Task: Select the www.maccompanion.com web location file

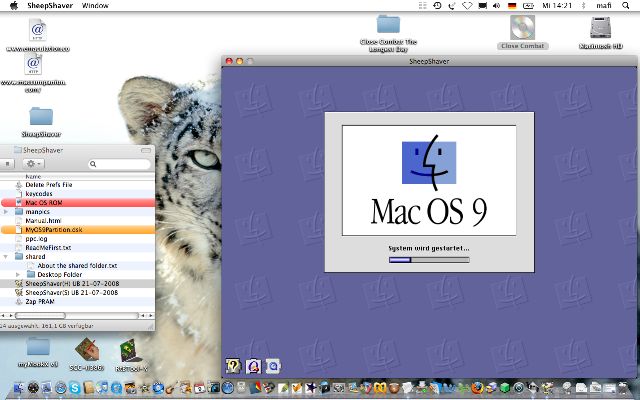Action: click(33, 64)
